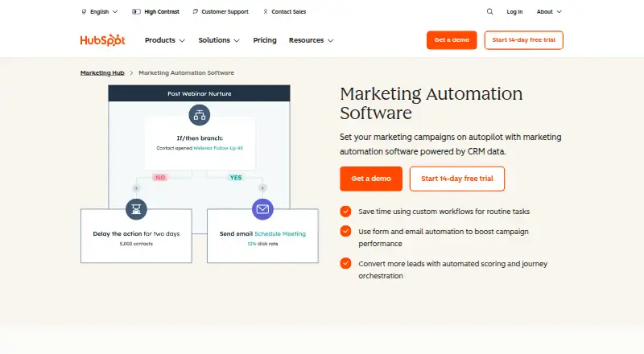Open the Solutions menu

click(219, 40)
